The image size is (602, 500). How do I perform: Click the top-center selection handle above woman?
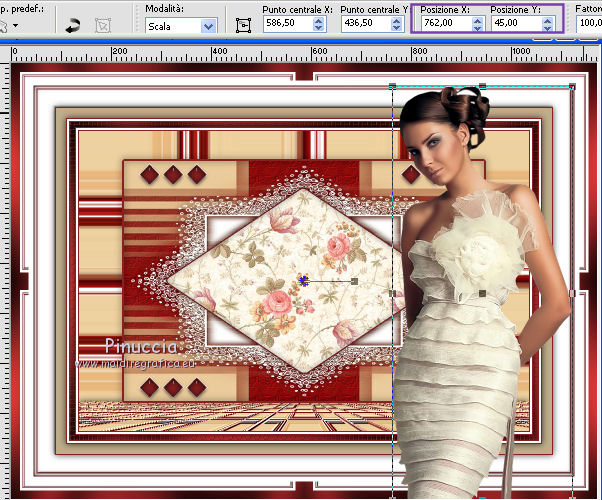click(483, 86)
